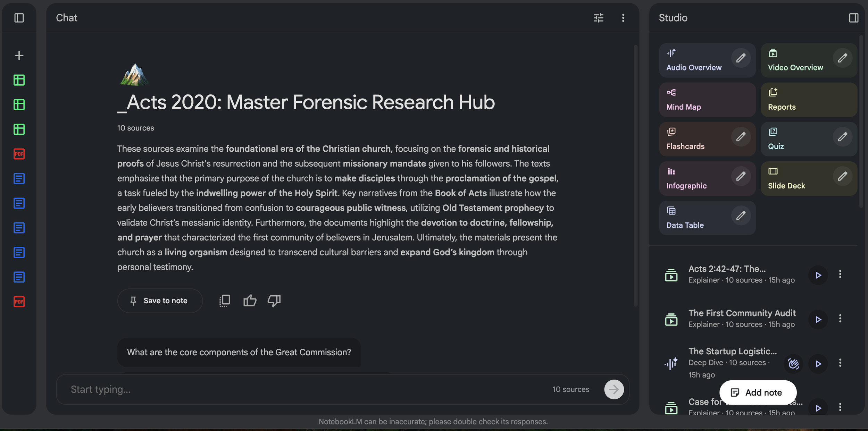Open chat configuration settings sliders icon
The width and height of the screenshot is (868, 431).
(x=598, y=18)
